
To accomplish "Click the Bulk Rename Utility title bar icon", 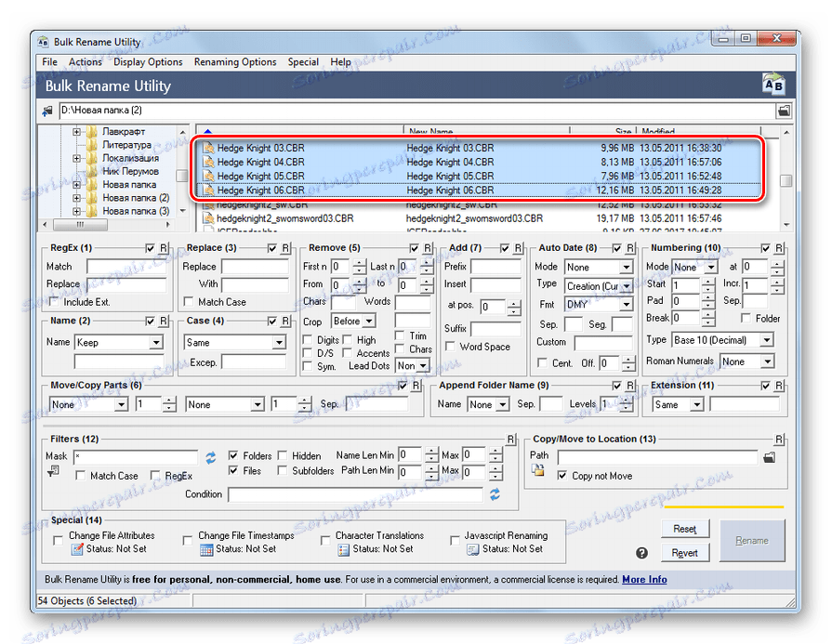I will point(44,42).
